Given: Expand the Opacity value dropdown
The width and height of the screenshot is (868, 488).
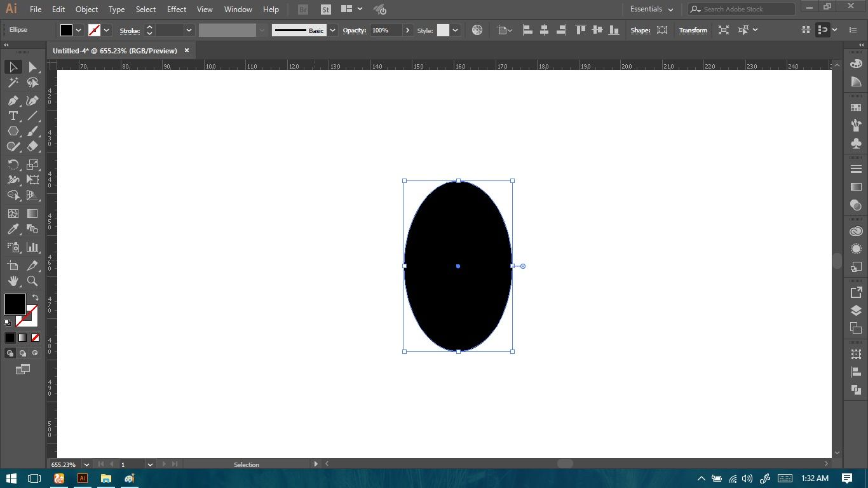Looking at the screenshot, I should pyautogui.click(x=407, y=30).
